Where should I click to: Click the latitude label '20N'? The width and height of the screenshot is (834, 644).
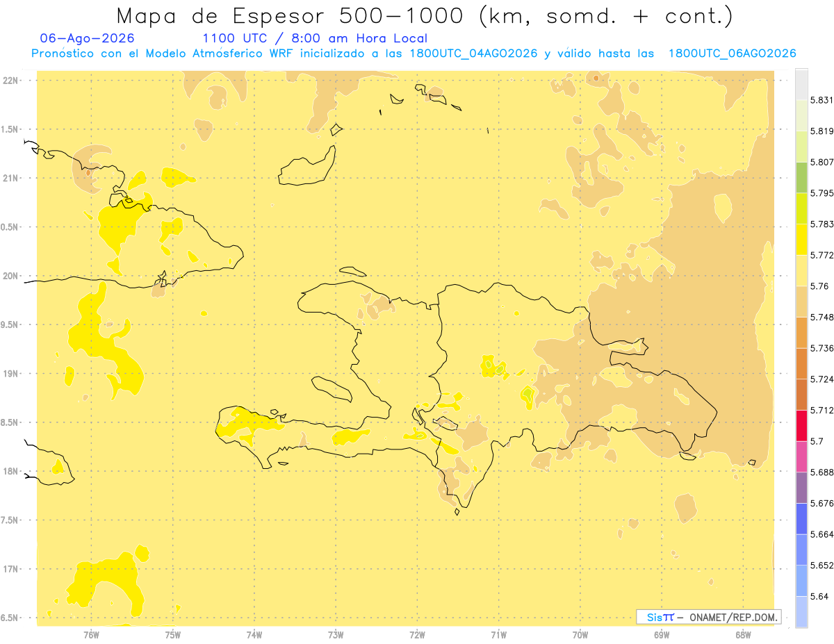(x=10, y=276)
